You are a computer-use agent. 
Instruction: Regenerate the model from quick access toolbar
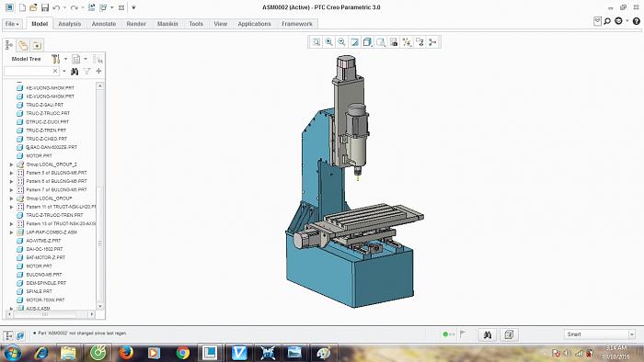[x=92, y=7]
